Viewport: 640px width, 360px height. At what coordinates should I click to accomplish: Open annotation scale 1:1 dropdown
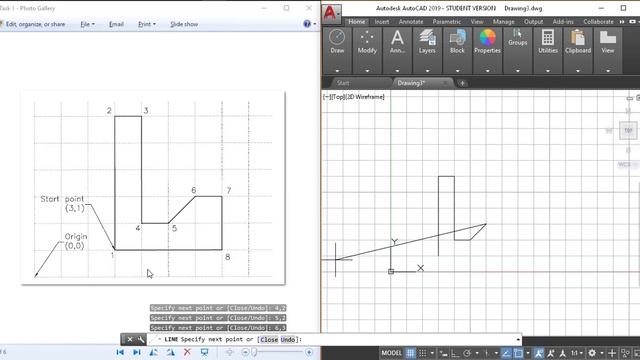(x=576, y=353)
